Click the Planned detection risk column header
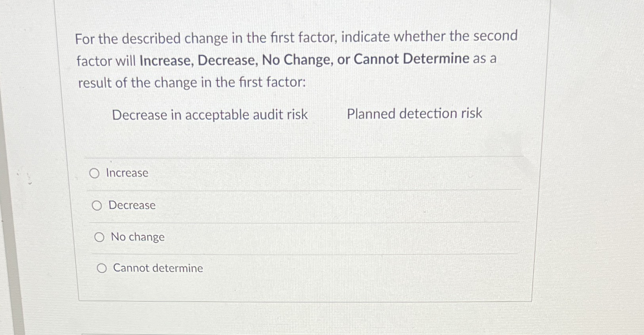Screen dimensions: 644x335 (x=414, y=114)
